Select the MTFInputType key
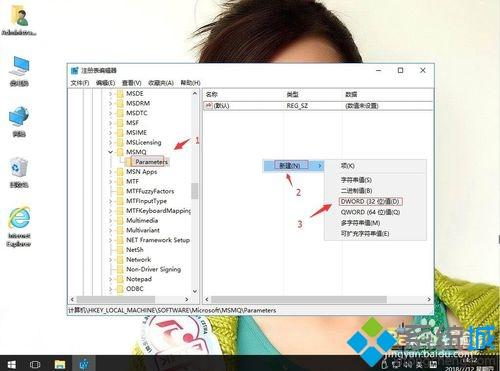The height and width of the screenshot is (371, 500). (146, 201)
